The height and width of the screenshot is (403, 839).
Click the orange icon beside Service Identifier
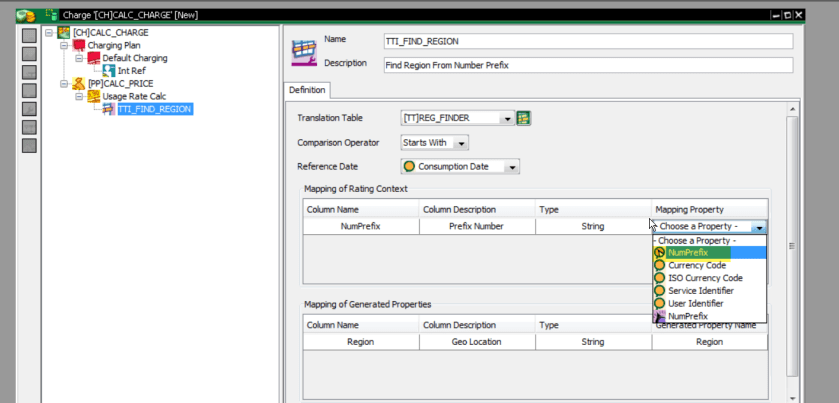660,291
